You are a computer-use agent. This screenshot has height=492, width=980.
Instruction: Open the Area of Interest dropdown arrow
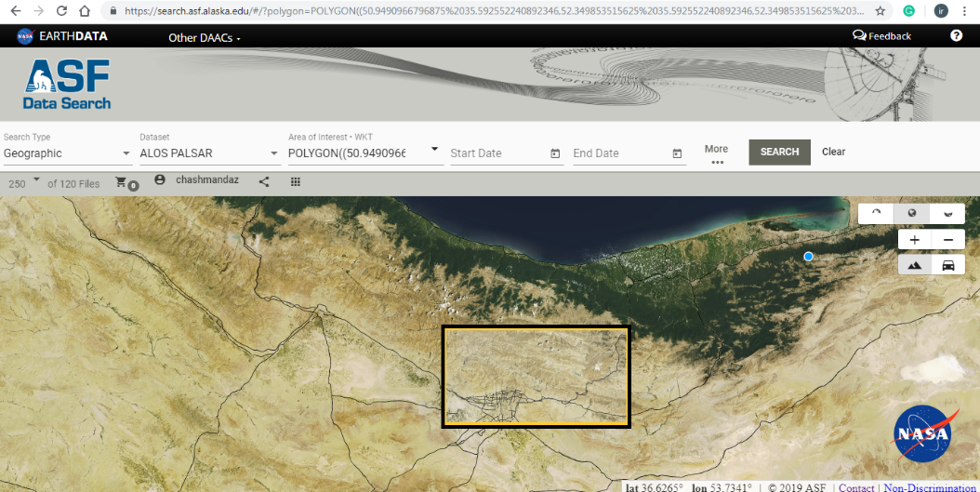[433, 150]
